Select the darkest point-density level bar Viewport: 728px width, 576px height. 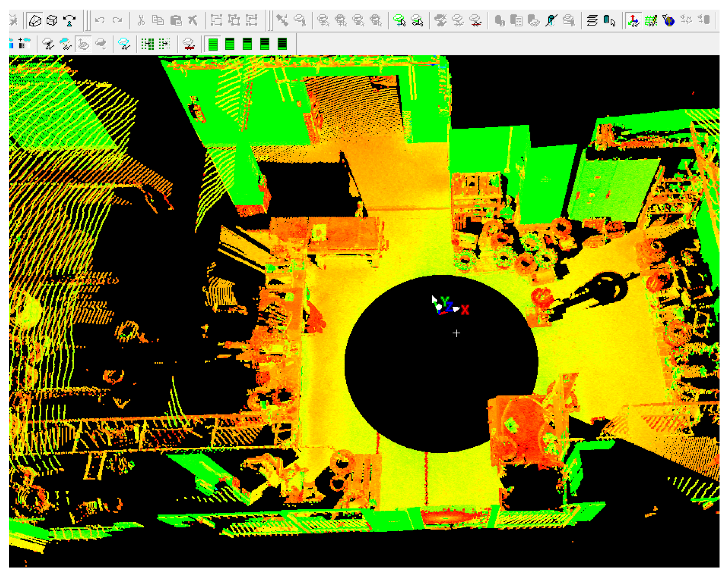click(x=282, y=44)
